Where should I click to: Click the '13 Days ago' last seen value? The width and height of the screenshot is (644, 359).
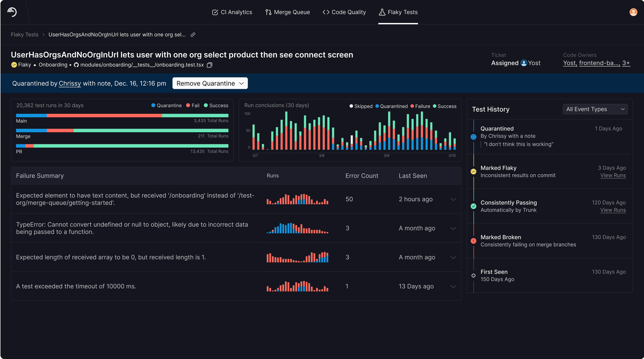pyautogui.click(x=416, y=286)
